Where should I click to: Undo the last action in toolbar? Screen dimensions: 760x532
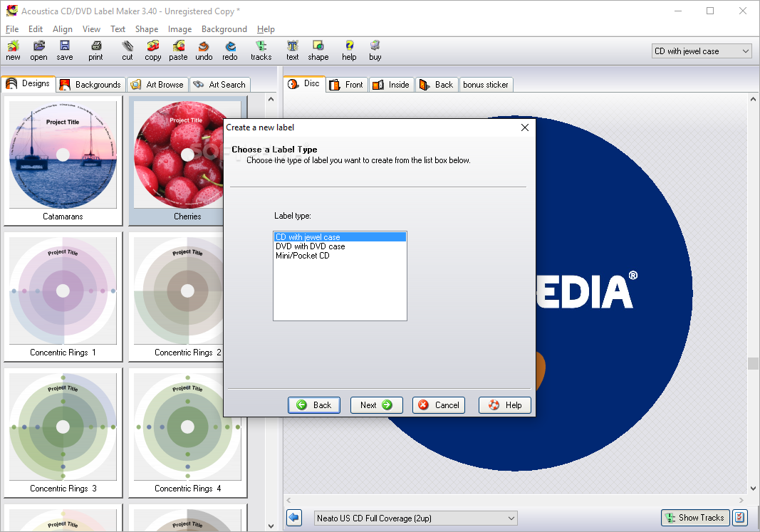click(x=204, y=51)
